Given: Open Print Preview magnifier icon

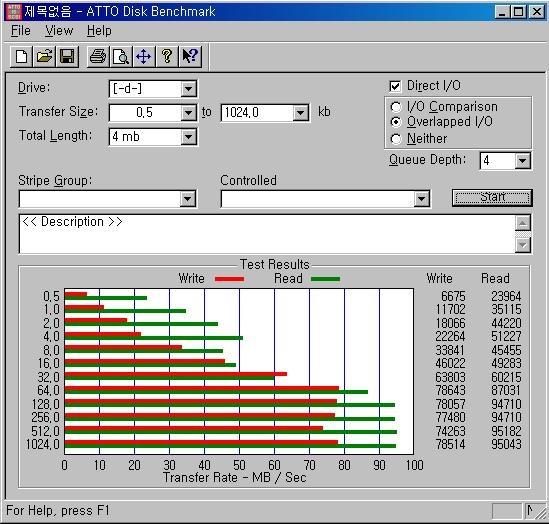Looking at the screenshot, I should click(121, 57).
